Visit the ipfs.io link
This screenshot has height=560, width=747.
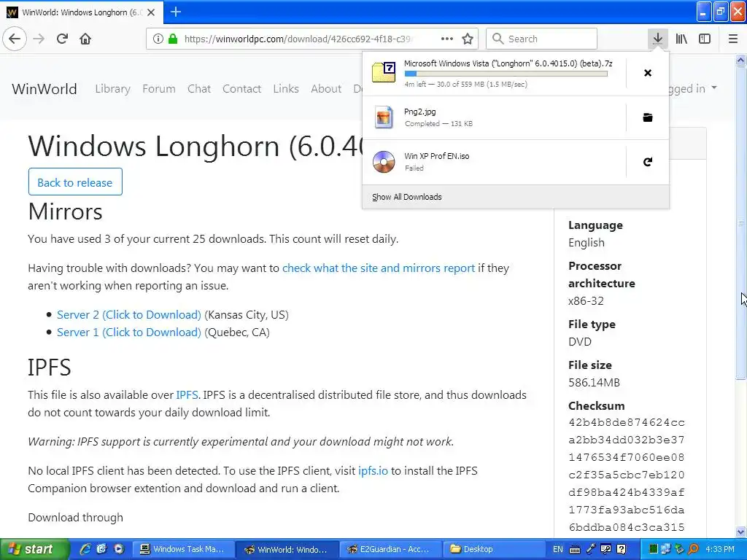[x=373, y=470]
